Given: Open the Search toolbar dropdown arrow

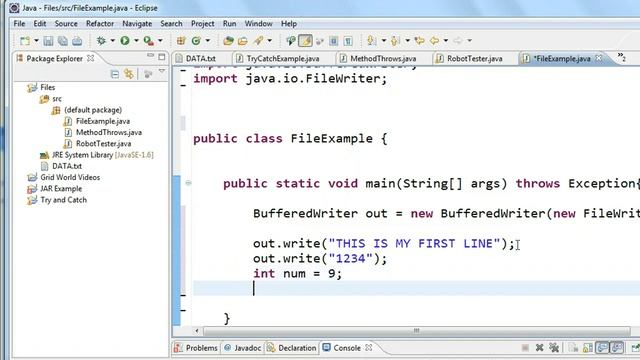Looking at the screenshot, I should coord(269,40).
